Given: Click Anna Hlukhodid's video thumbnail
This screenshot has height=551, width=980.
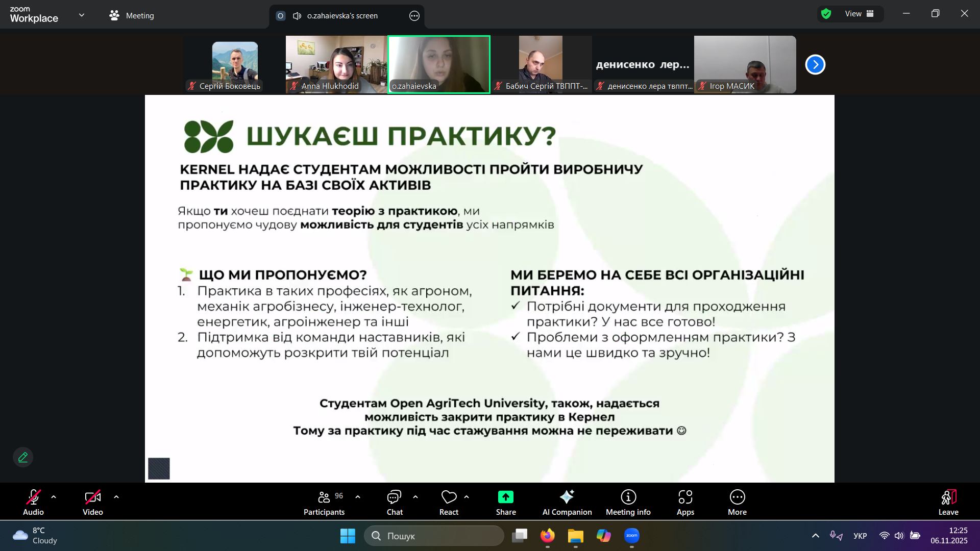Looking at the screenshot, I should pos(336,64).
